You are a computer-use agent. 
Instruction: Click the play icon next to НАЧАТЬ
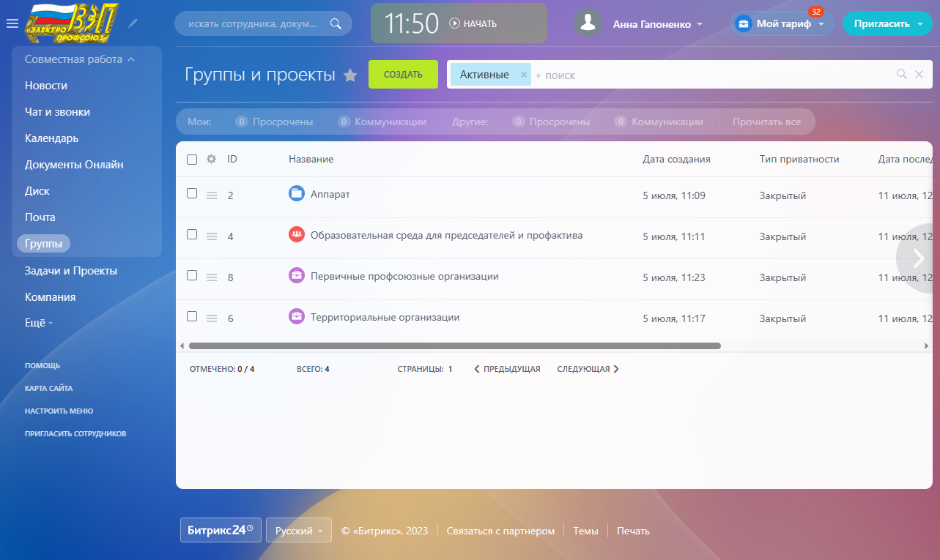point(454,23)
